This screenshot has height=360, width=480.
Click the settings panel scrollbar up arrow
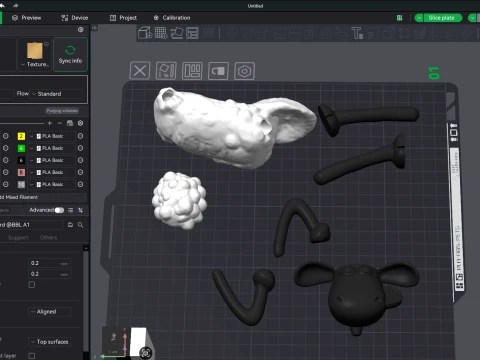tap(86, 248)
